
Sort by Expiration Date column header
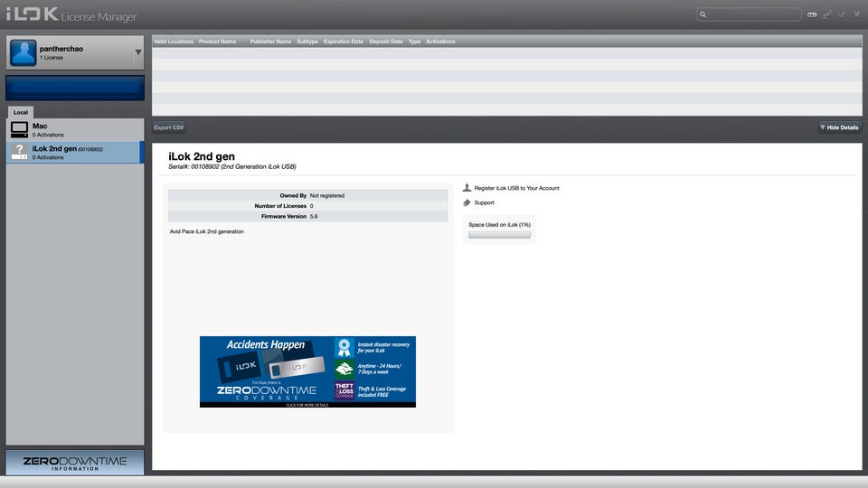pyautogui.click(x=343, y=42)
